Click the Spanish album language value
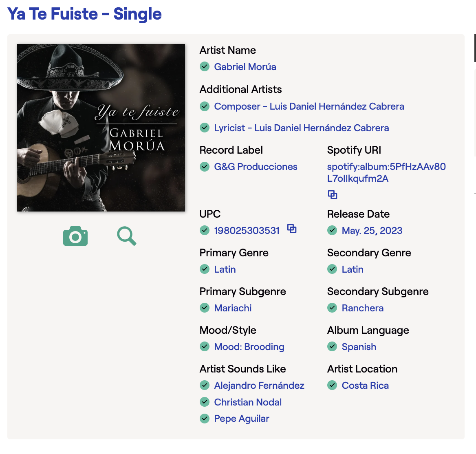 359,347
